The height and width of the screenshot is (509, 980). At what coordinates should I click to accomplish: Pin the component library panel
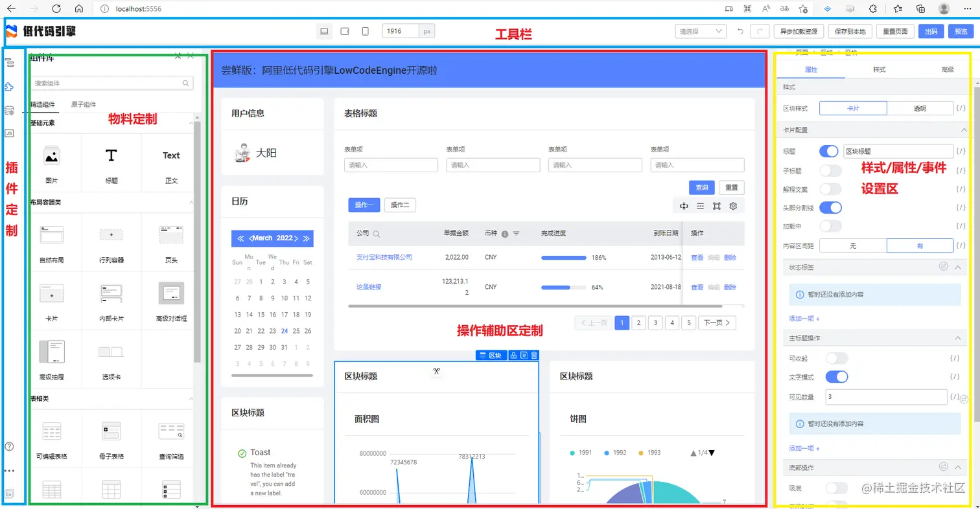pyautogui.click(x=178, y=57)
